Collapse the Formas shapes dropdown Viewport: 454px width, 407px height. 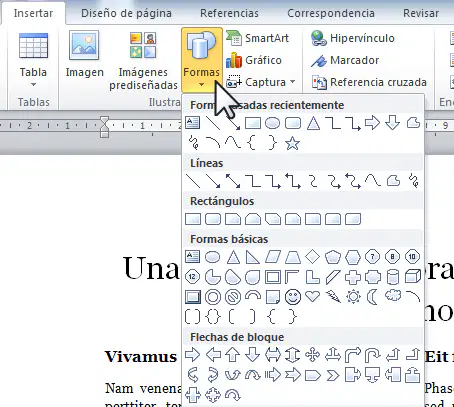coord(202,60)
